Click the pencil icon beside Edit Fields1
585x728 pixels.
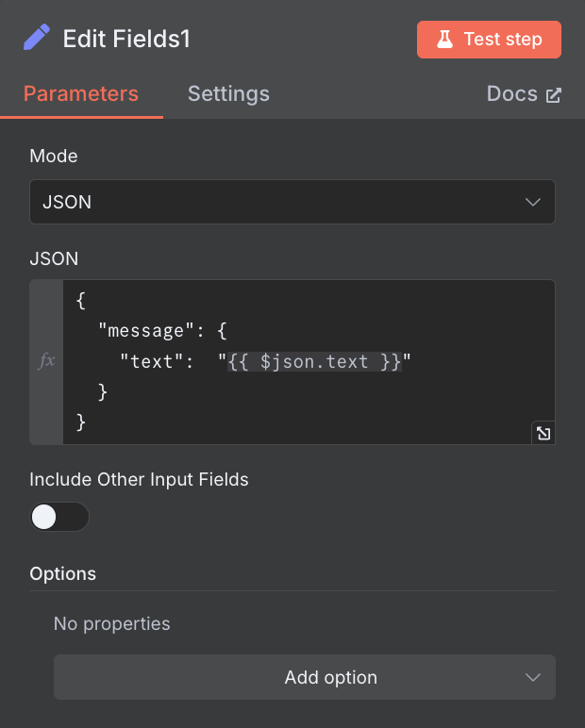click(37, 39)
